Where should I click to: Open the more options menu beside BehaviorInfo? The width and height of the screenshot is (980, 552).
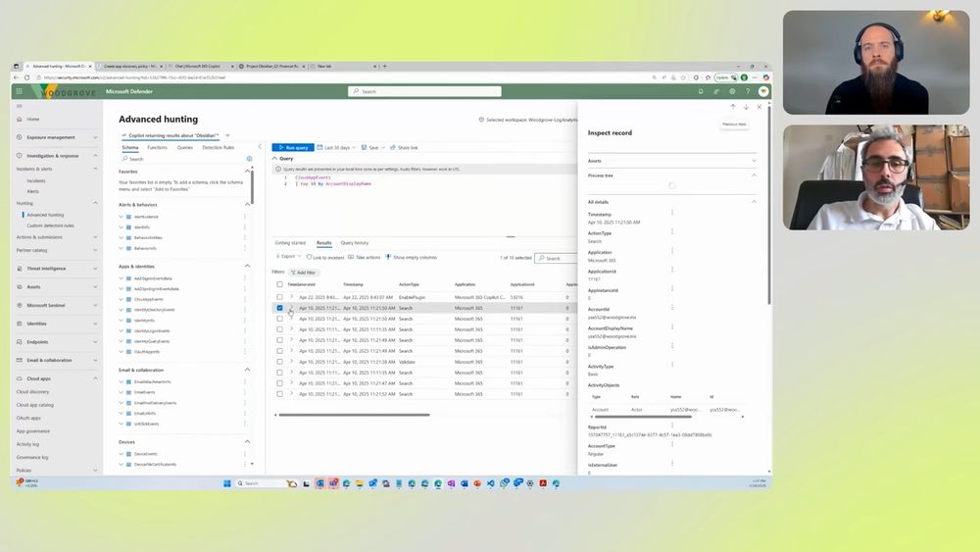245,249
